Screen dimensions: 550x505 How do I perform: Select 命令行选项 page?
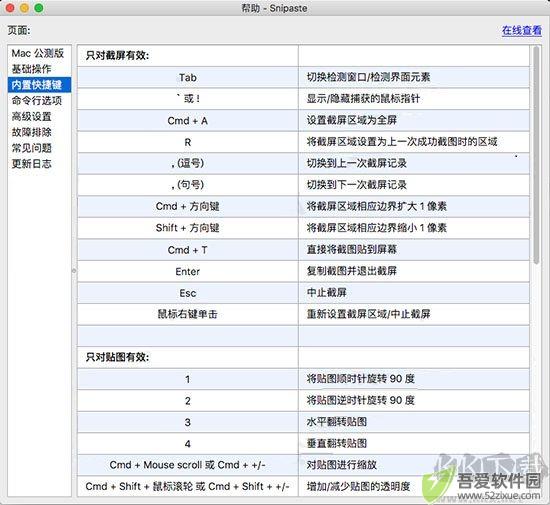tap(39, 101)
